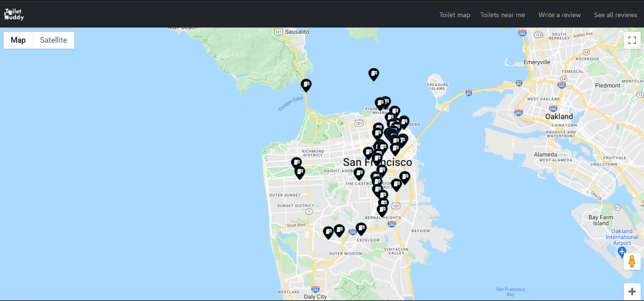Click the Emeryville label

[537, 62]
